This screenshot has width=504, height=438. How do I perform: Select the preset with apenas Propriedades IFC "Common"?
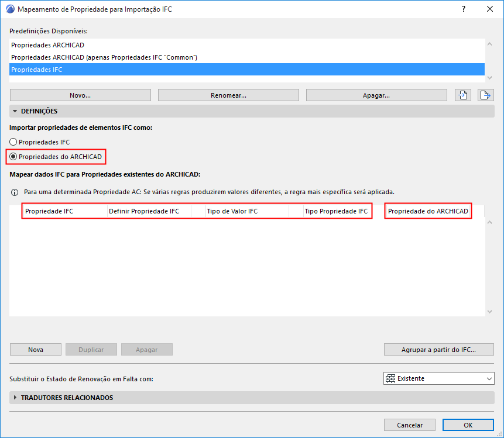[x=247, y=57]
